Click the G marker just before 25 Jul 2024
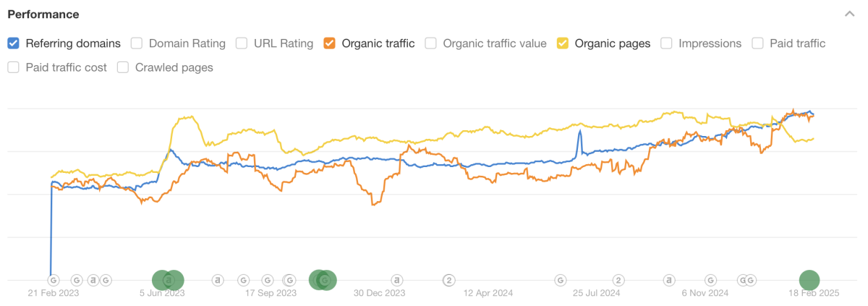868x306 pixels. click(x=560, y=280)
